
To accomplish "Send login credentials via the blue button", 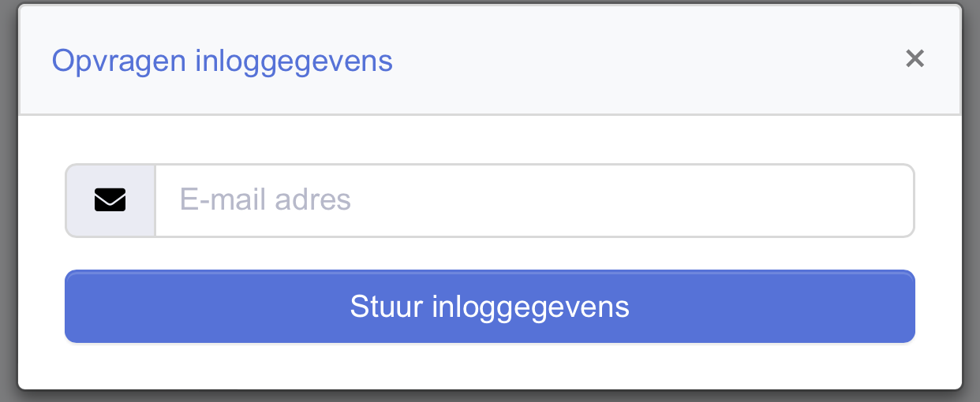I will 490,307.
